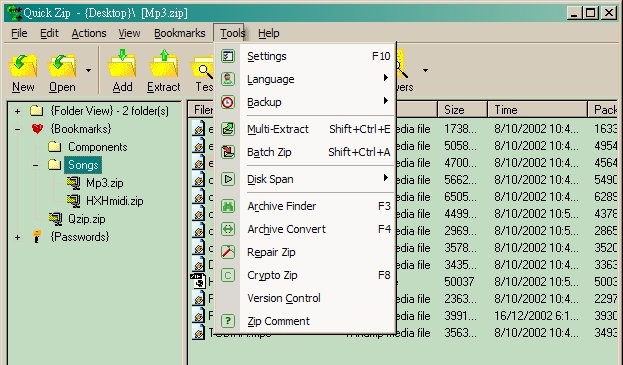Viewport: 623px width, 365px height.
Task: Select Qzip.zip in the tree
Action: click(x=86, y=218)
